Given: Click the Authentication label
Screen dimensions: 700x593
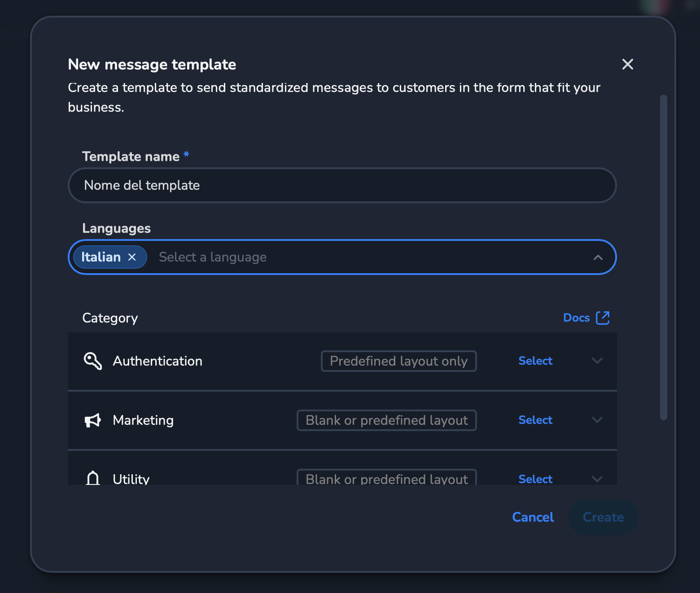Looking at the screenshot, I should point(157,361).
